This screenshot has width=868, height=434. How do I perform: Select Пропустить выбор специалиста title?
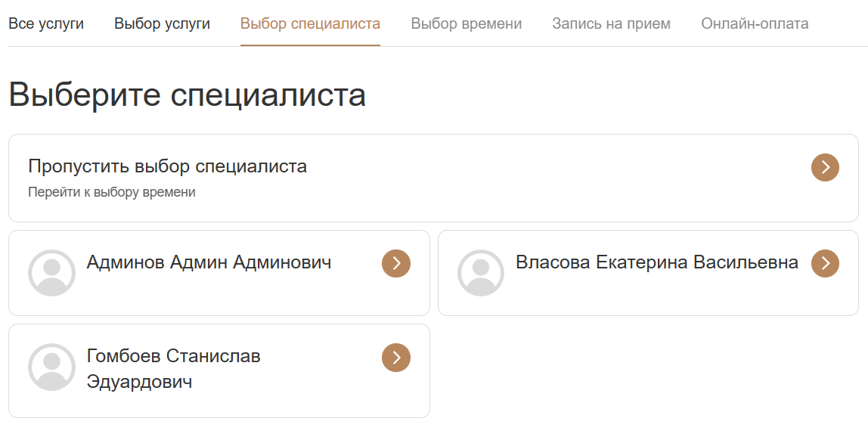[167, 166]
